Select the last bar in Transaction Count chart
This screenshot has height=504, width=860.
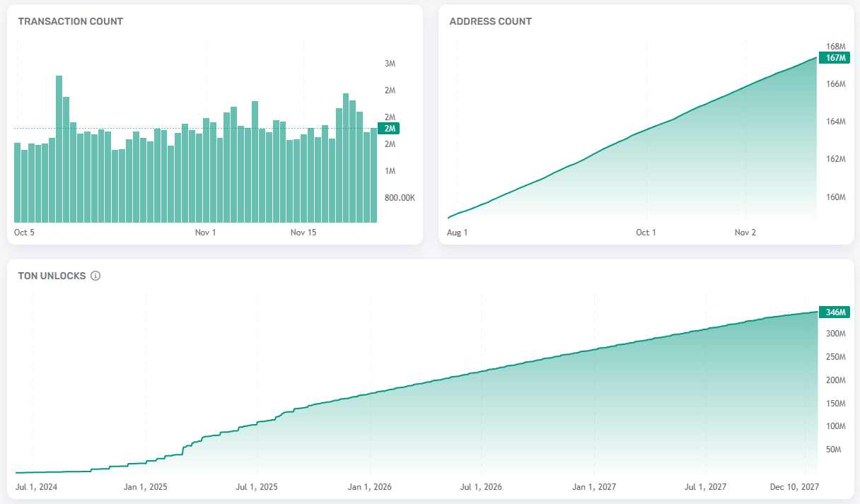[x=373, y=175]
